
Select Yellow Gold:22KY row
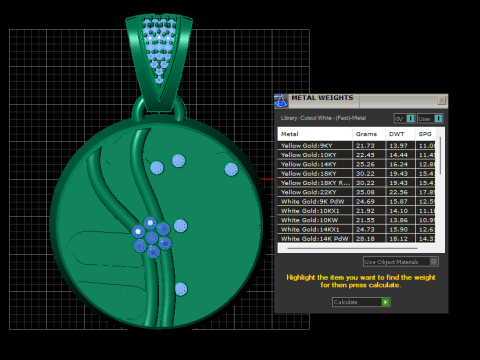pyautogui.click(x=356, y=192)
